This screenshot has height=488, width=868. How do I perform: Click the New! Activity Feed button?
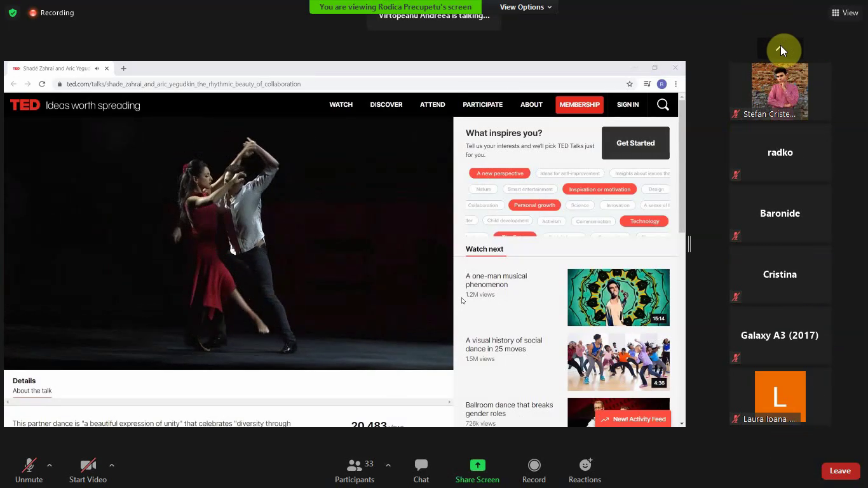coord(633,419)
